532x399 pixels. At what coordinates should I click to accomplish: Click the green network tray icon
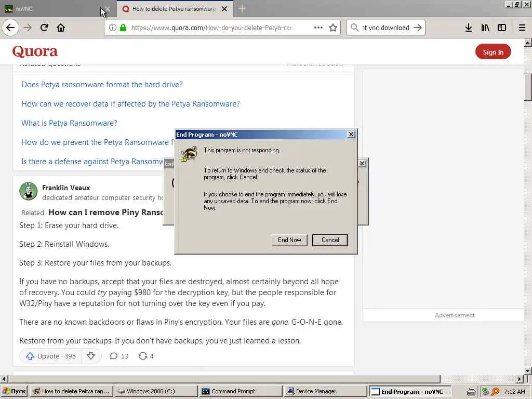pos(485,392)
